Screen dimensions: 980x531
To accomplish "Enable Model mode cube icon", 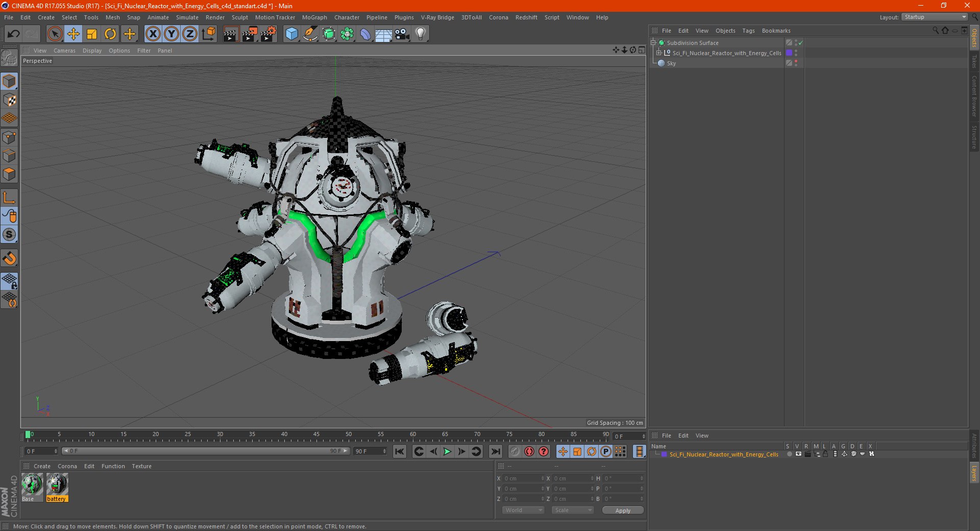I will [x=9, y=82].
